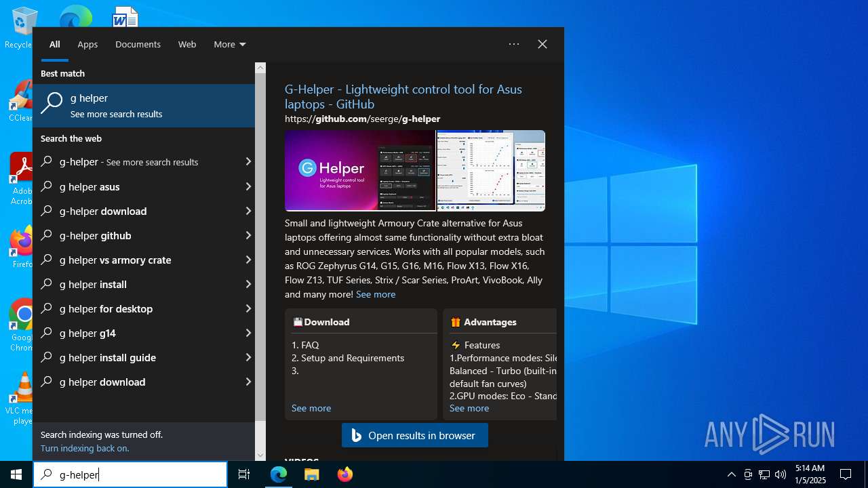
Task: Close the search panel with the X
Action: point(542,44)
